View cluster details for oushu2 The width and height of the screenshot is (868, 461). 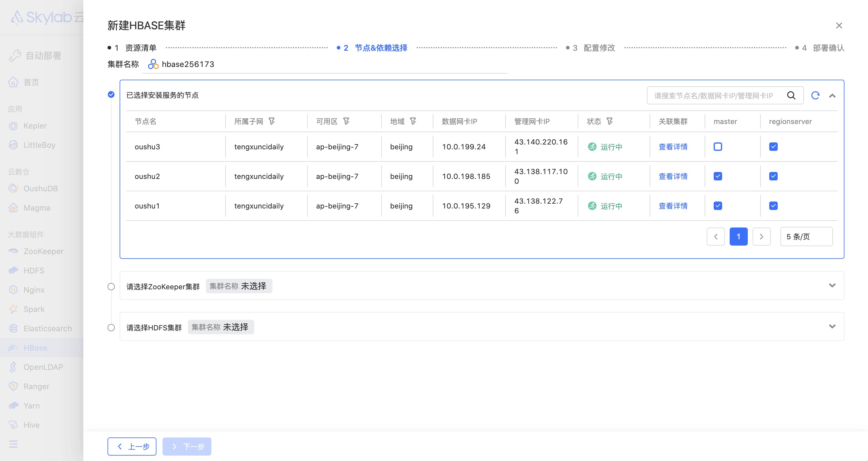tap(673, 176)
